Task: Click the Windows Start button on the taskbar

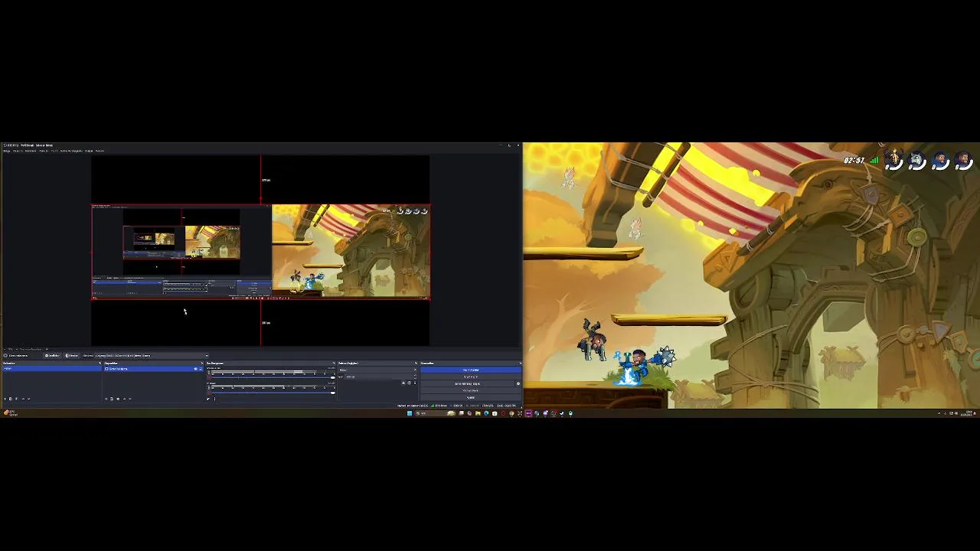Action: [410, 413]
